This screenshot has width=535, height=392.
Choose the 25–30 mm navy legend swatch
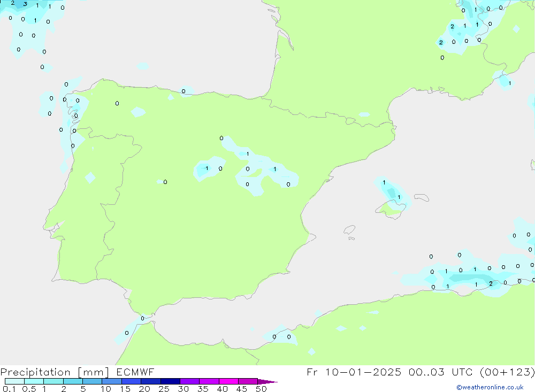(x=170, y=381)
